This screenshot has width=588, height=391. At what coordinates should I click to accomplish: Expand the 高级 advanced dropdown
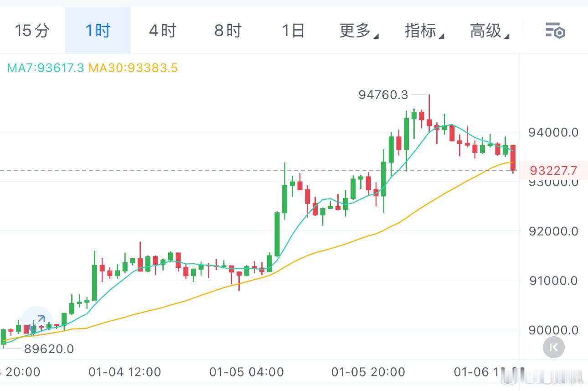(489, 31)
